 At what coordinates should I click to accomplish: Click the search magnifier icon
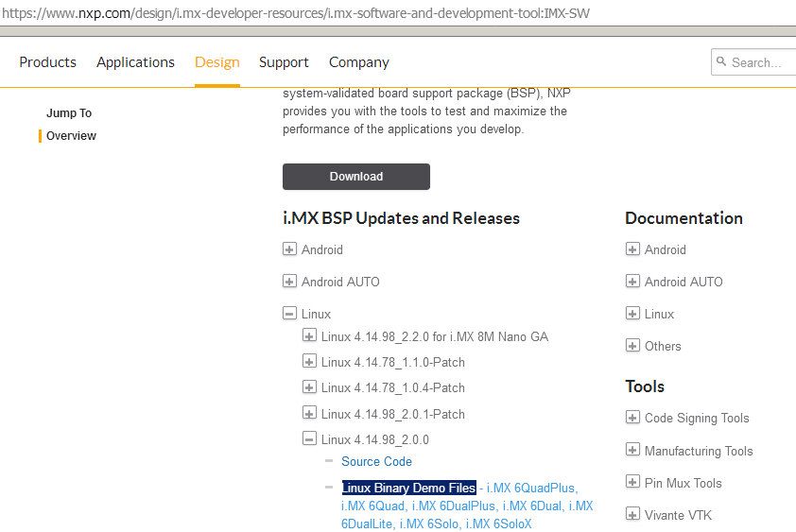tap(722, 62)
